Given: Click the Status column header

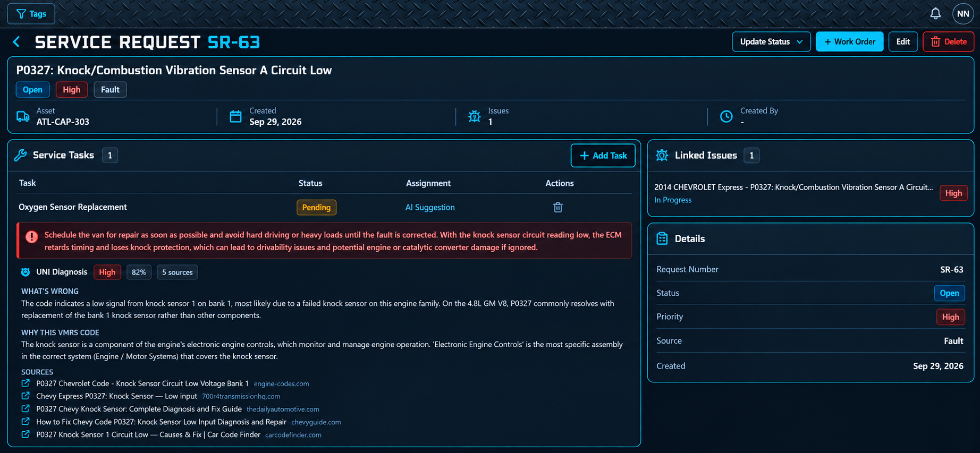Looking at the screenshot, I should (x=310, y=183).
